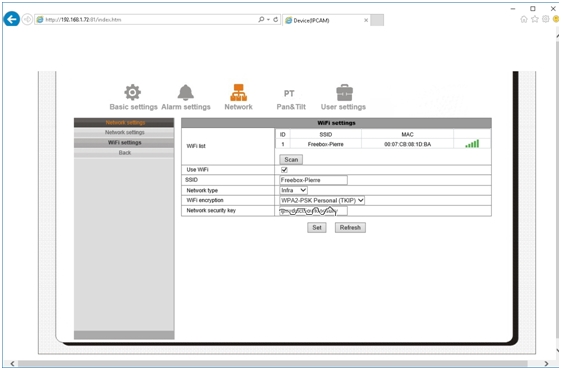Select the orange Network icon
Viewport: 561px width, 370px height.
[238, 92]
